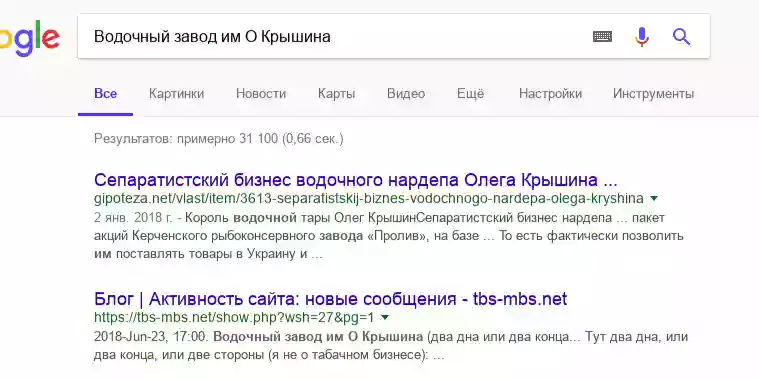Start voice search with the microphone icon
The width and height of the screenshot is (759, 380).
642,37
